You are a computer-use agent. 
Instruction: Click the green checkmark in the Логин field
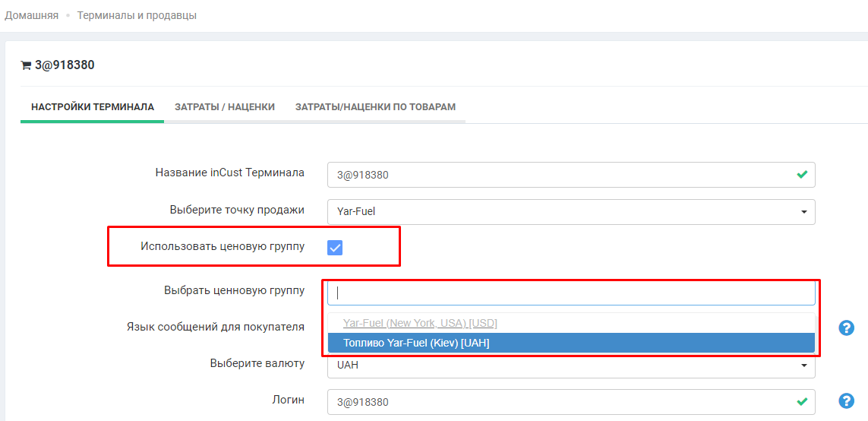802,401
